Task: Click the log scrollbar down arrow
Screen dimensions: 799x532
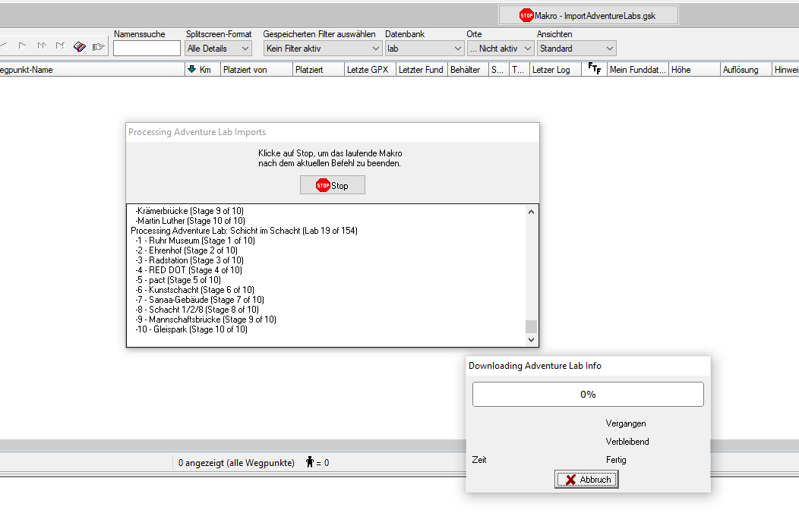Action: [x=531, y=339]
